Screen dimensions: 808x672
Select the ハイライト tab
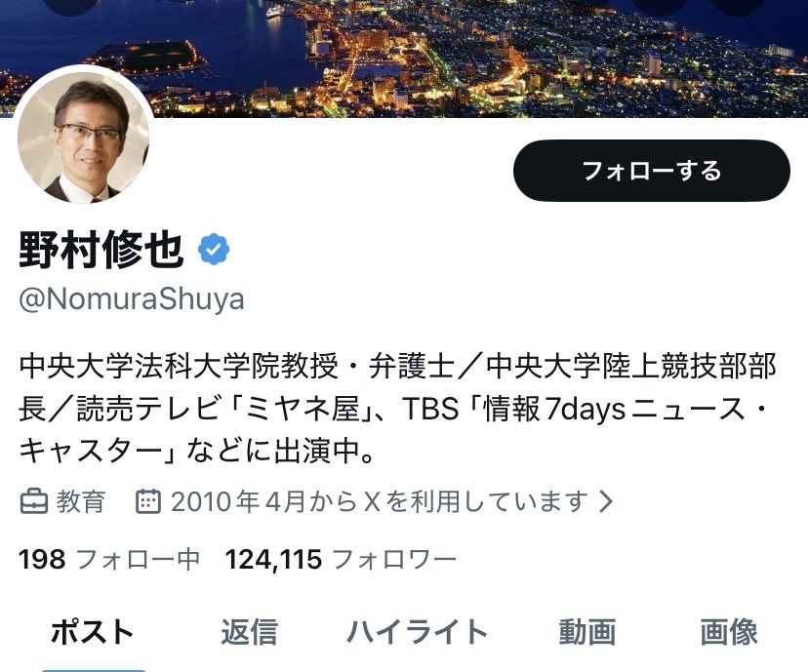coord(418,632)
